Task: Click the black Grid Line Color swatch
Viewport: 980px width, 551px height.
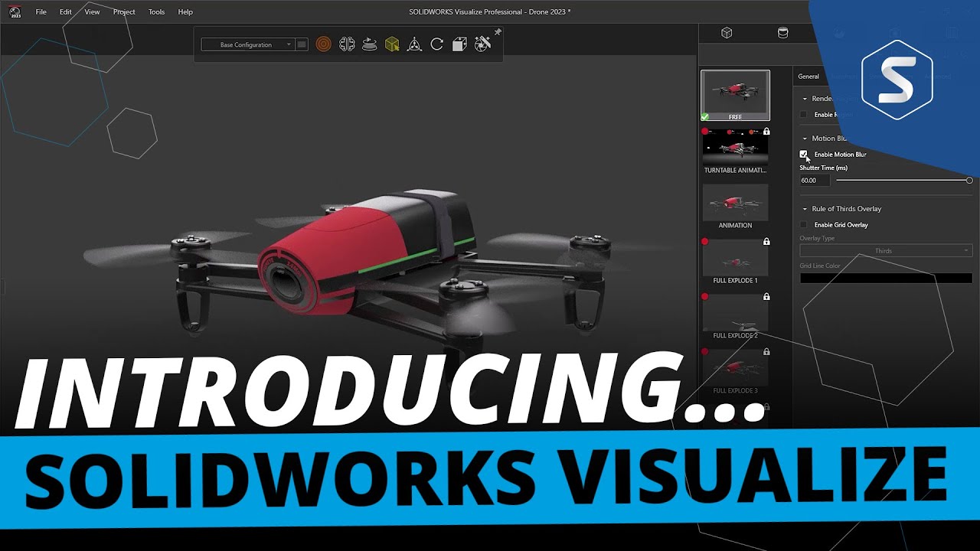Action: click(x=886, y=279)
